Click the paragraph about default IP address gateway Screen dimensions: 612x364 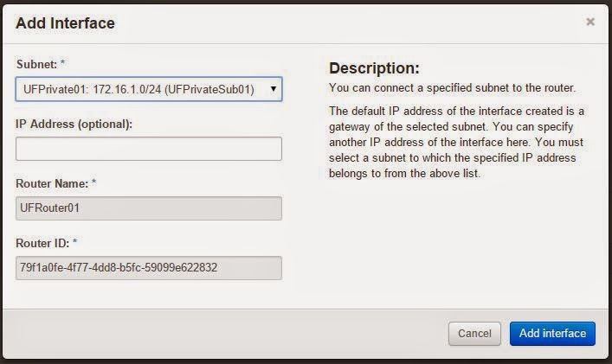(456, 143)
